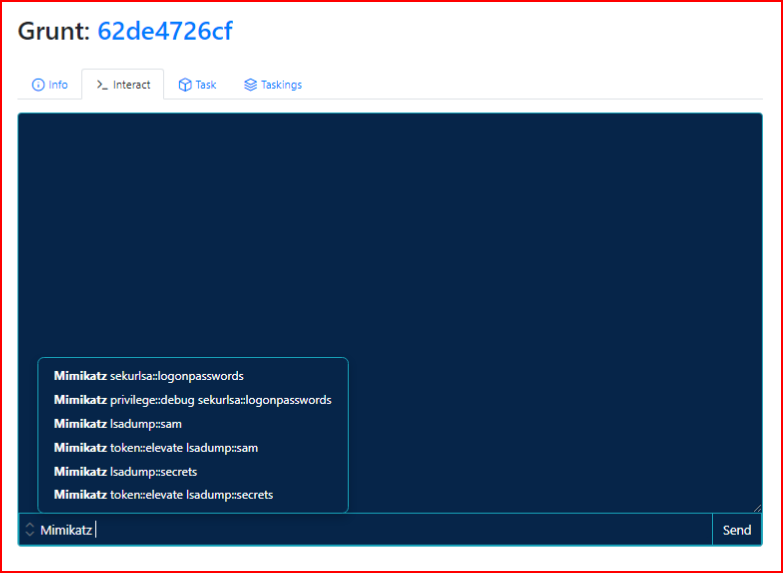Pick the Mimikatz lsadump::sam suggestion
The width and height of the screenshot is (783, 573).
point(193,424)
